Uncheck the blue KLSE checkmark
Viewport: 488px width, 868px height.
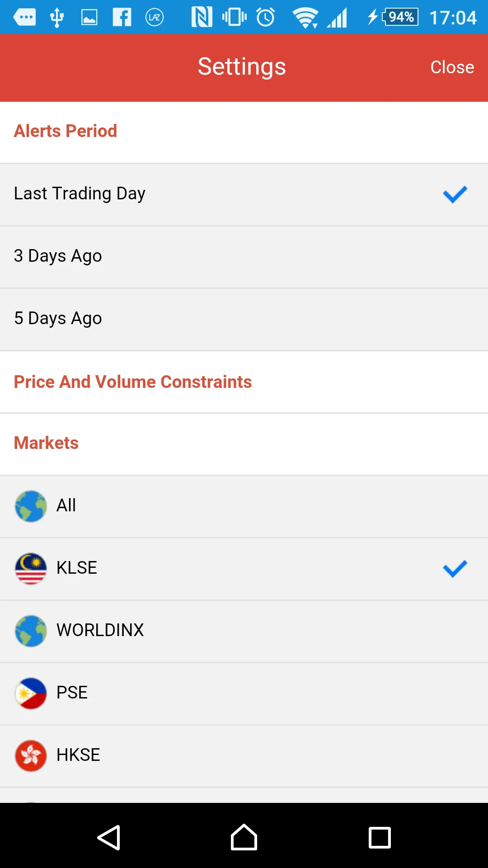coord(455,568)
